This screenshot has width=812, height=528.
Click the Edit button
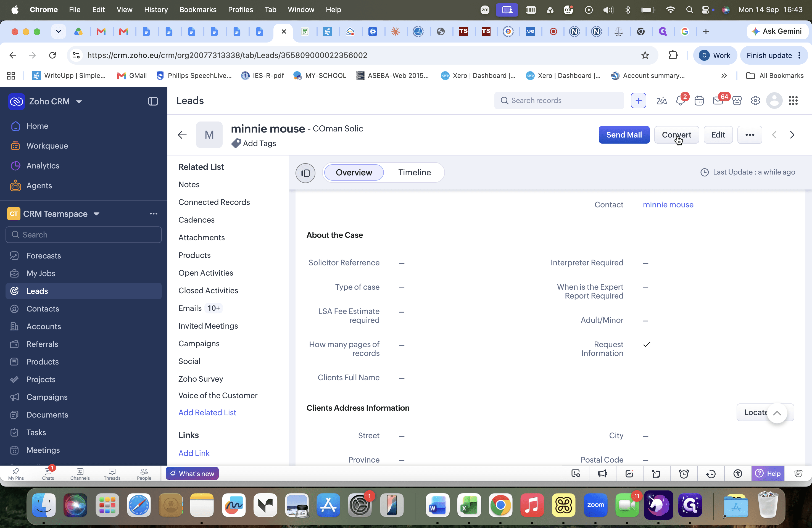[x=718, y=135]
